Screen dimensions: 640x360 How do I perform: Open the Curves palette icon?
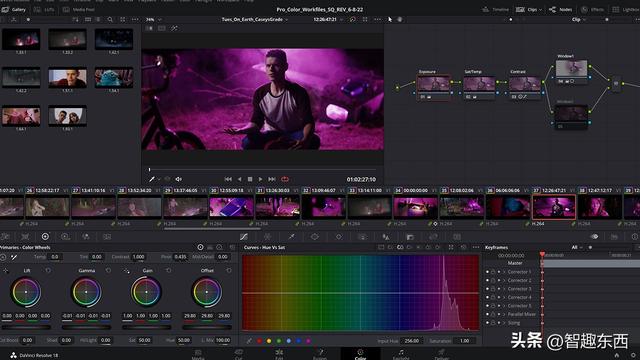click(x=244, y=237)
